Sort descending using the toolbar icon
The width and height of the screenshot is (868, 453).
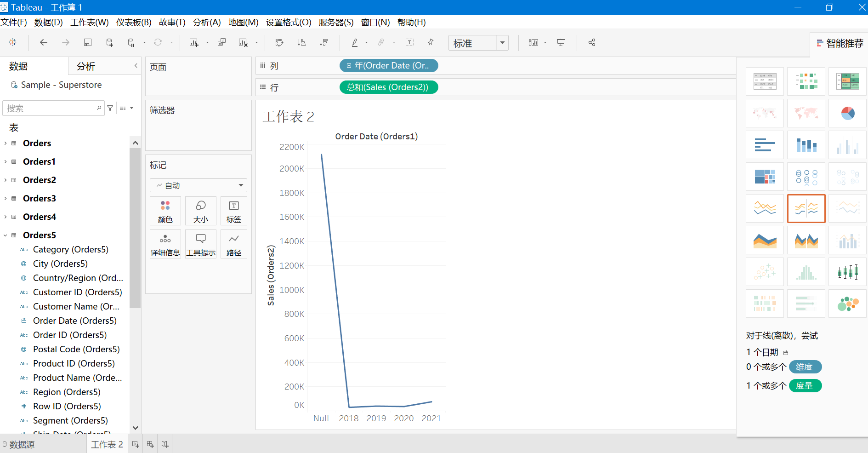pyautogui.click(x=324, y=42)
